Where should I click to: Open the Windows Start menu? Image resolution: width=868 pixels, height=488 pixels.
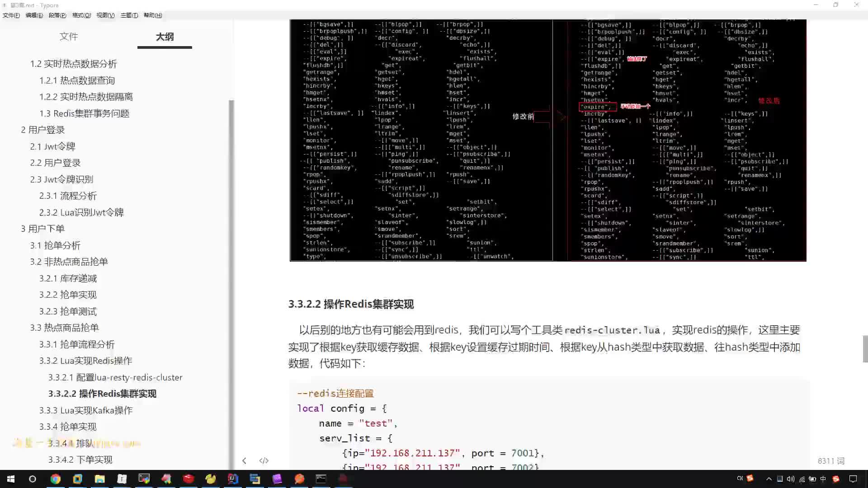[11, 479]
